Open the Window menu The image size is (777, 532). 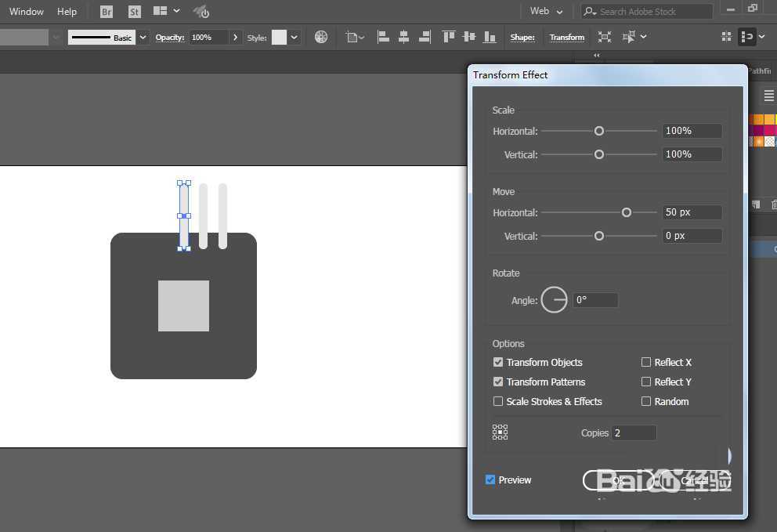27,12
